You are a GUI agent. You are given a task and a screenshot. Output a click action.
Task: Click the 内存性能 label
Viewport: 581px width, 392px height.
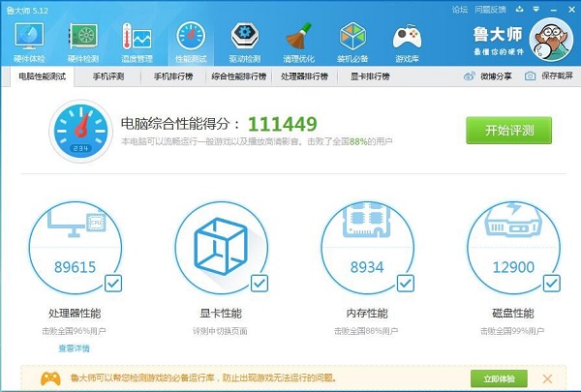(367, 314)
